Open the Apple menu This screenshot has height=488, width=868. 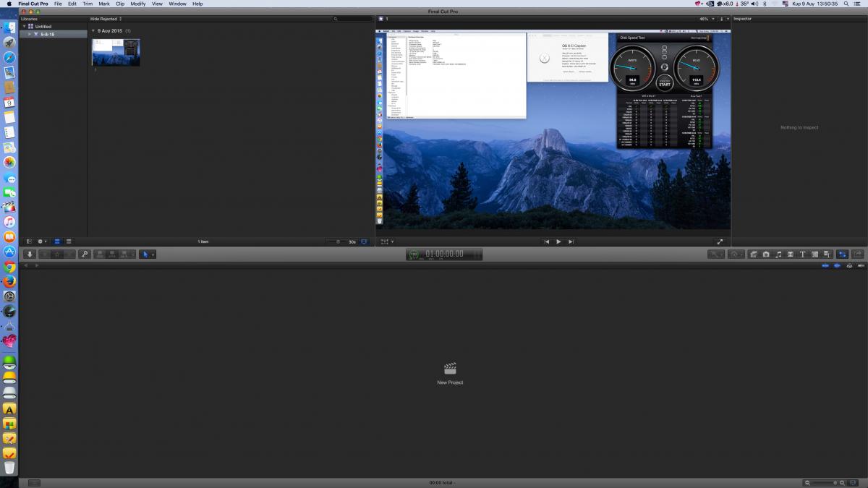(x=9, y=4)
